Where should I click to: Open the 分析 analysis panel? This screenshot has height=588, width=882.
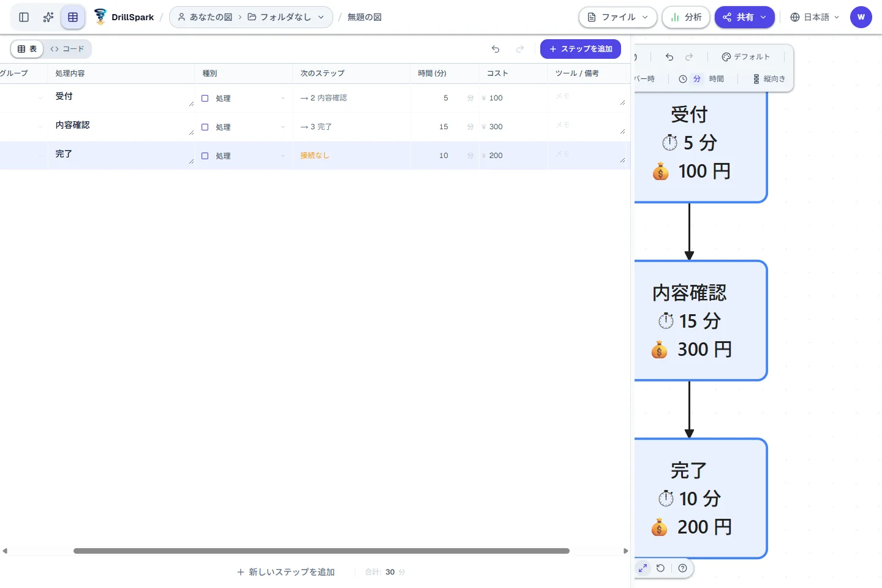tap(686, 17)
